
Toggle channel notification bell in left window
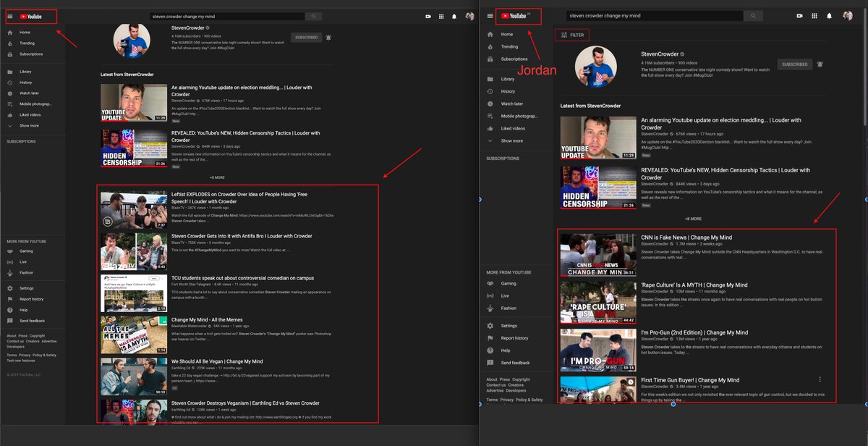(x=328, y=37)
